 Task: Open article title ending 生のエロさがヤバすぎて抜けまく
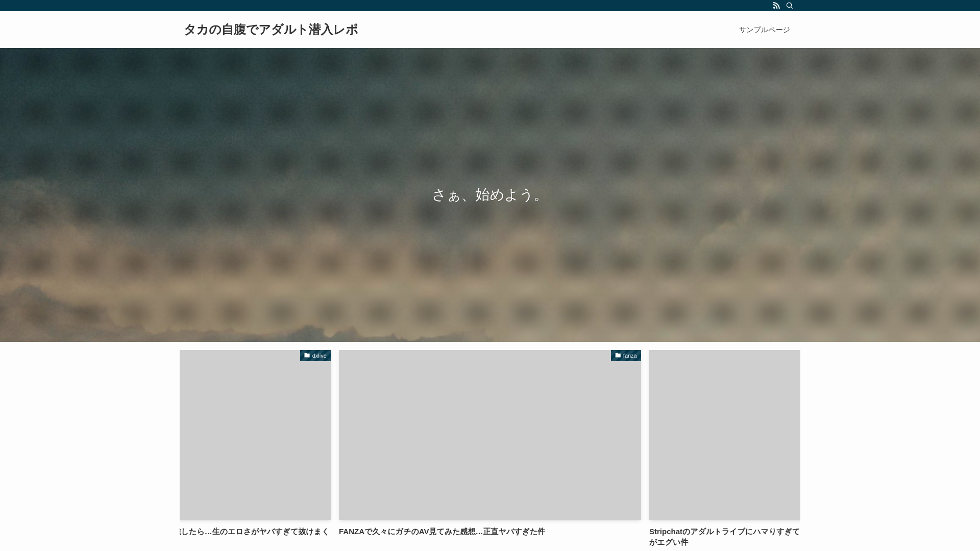[x=255, y=532]
